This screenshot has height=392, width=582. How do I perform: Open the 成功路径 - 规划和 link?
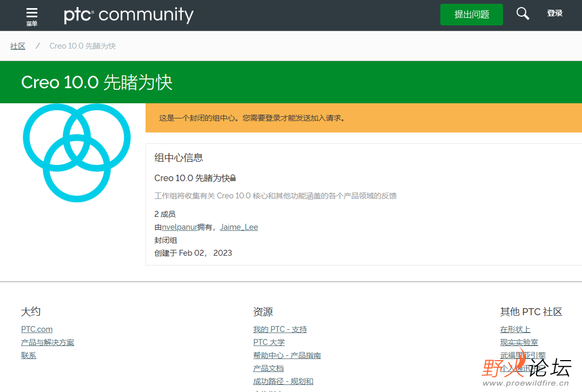[x=283, y=381]
